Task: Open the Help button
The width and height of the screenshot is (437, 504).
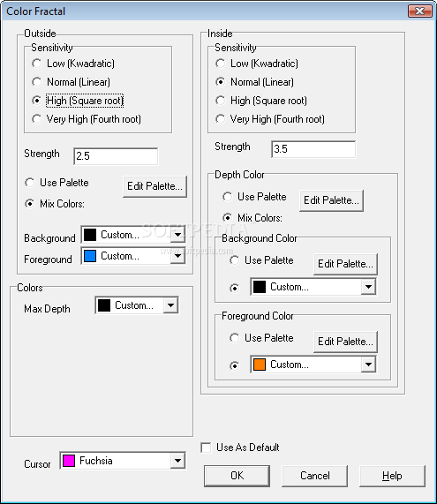Action: click(x=392, y=476)
